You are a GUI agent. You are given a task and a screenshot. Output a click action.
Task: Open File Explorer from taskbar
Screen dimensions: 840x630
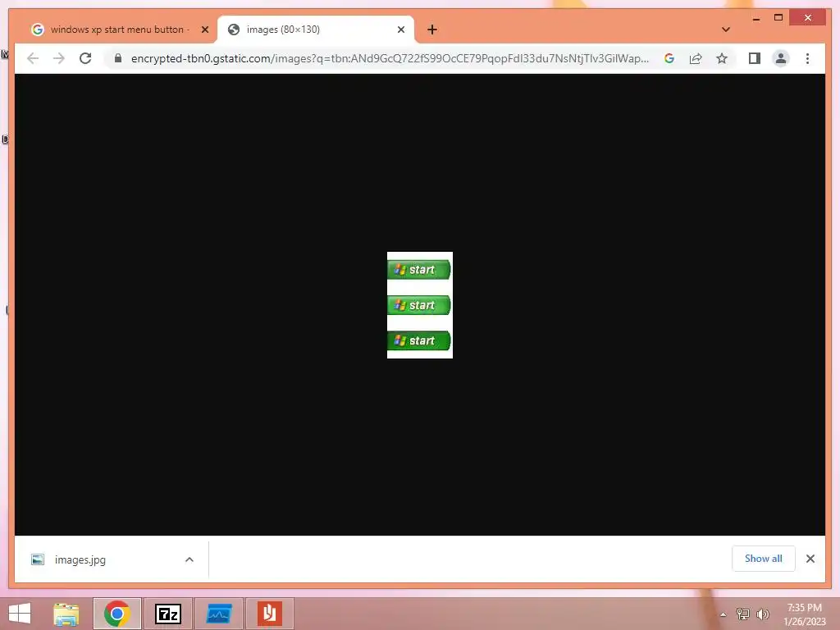pyautogui.click(x=66, y=614)
